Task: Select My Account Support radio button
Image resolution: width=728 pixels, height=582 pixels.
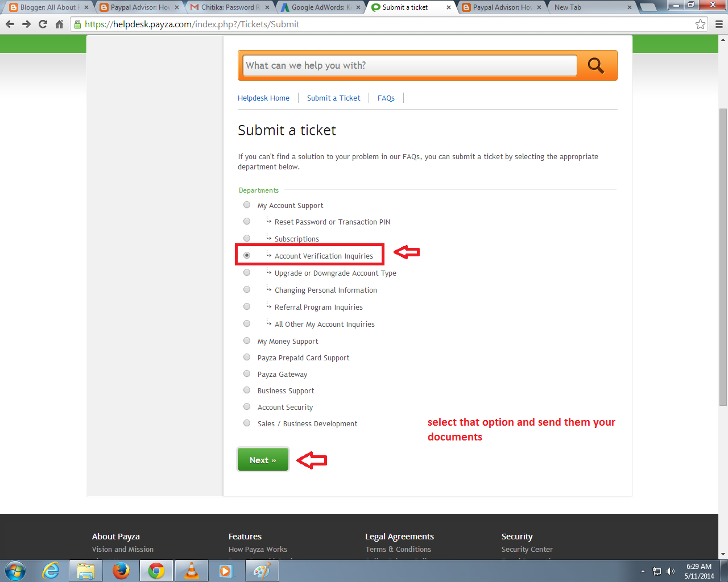Action: [247, 205]
